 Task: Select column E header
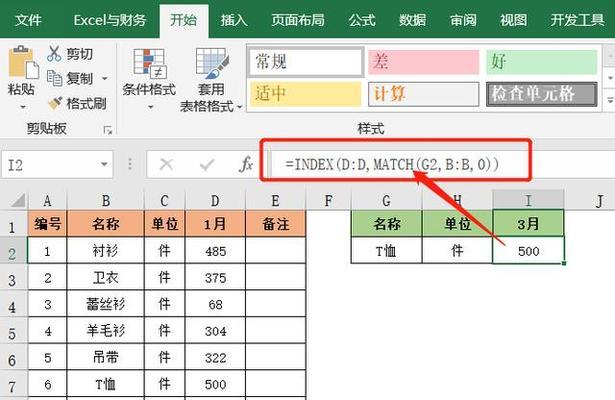click(275, 201)
